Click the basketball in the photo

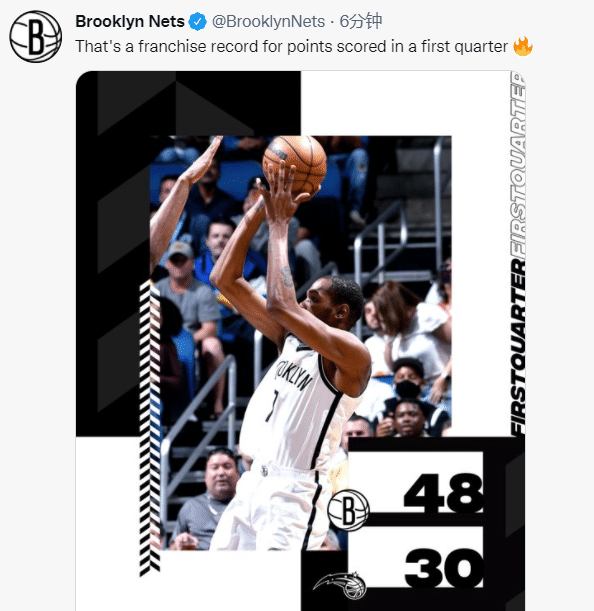point(295,164)
